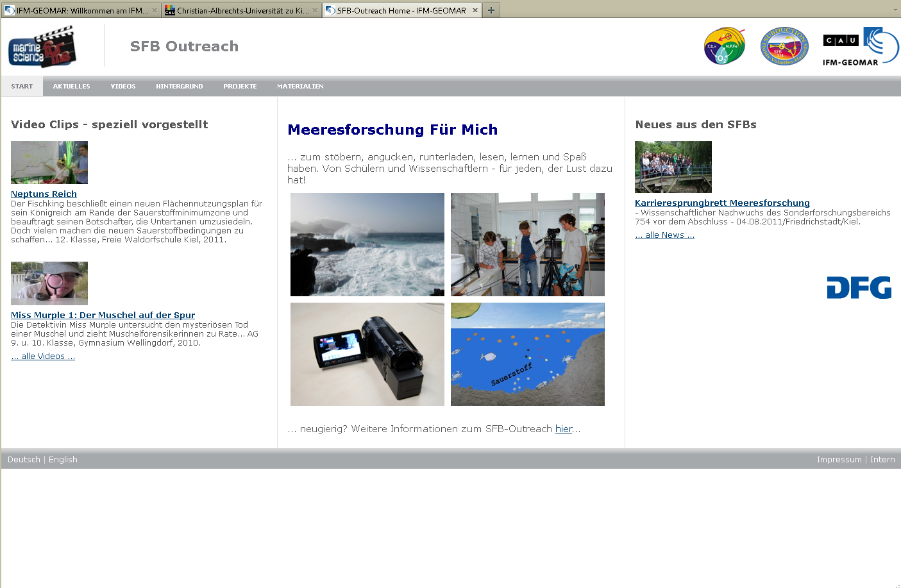
Task: Close the SFB-Outreach Home browser tab
Action: coord(475,10)
